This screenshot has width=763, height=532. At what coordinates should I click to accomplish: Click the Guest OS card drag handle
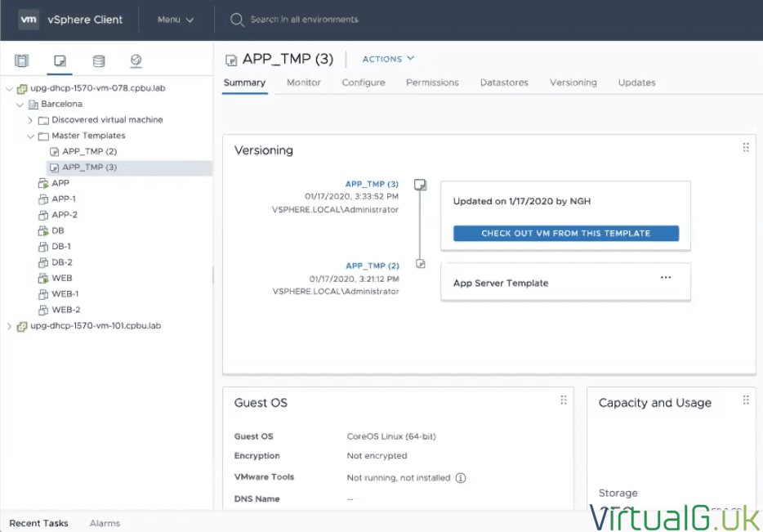[x=564, y=400]
